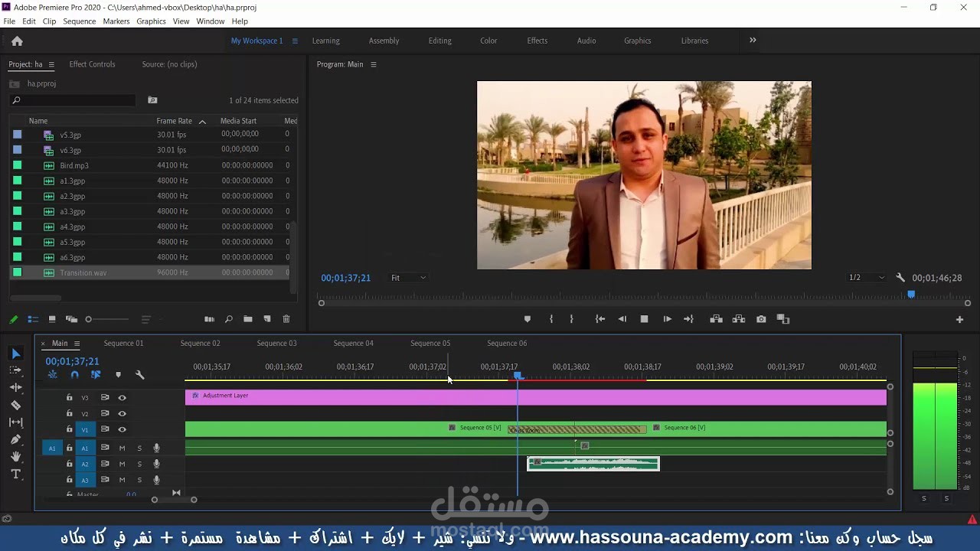Open the Fit zoom dropdown in program monitor
This screenshot has width=980, height=551.
click(408, 277)
